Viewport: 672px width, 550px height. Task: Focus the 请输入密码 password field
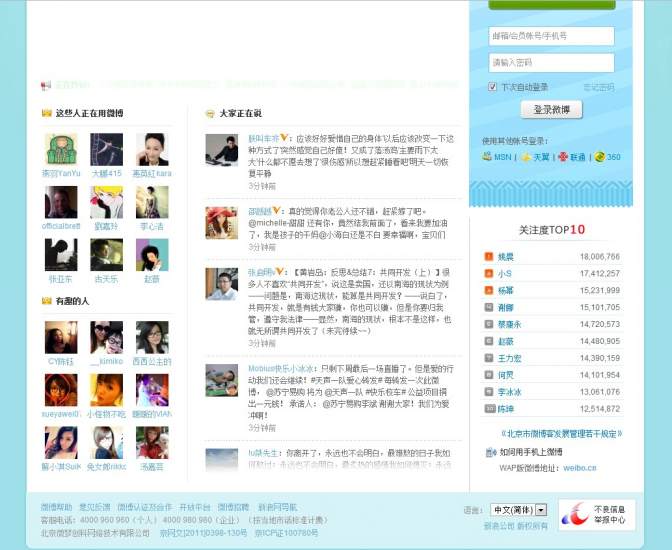[551, 63]
